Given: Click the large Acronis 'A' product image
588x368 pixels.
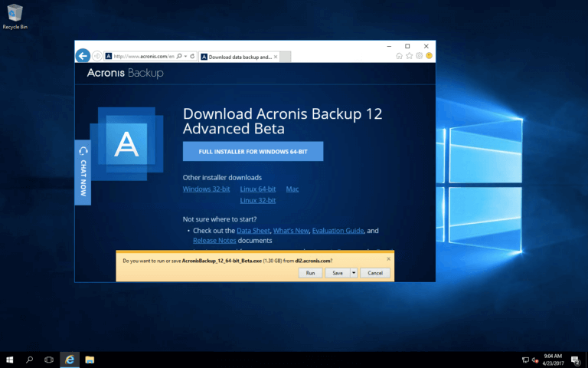Looking at the screenshot, I should pyautogui.click(x=127, y=144).
